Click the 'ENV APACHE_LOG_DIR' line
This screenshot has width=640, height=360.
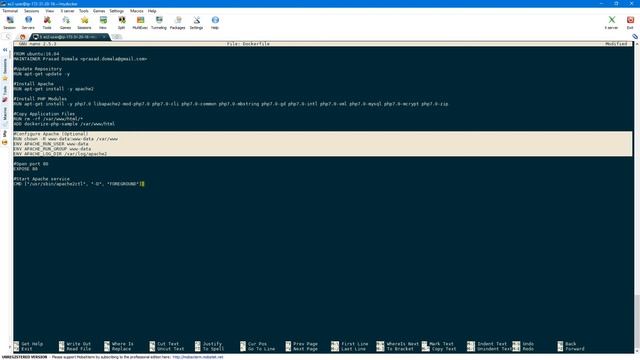point(60,154)
